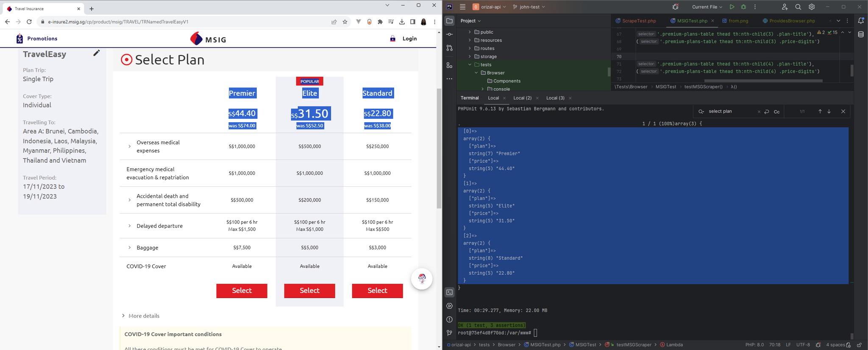Switch to Local (3) terminal tab
The height and width of the screenshot is (350, 868).
pos(555,98)
